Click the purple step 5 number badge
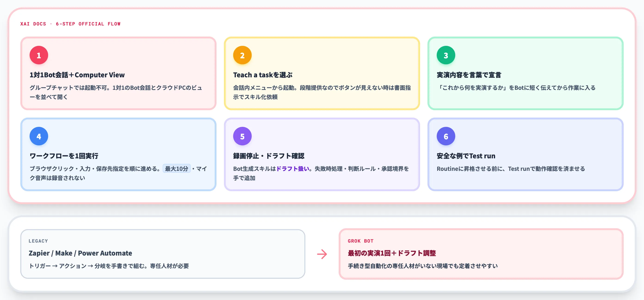Image resolution: width=644 pixels, height=300 pixels. coord(242,136)
